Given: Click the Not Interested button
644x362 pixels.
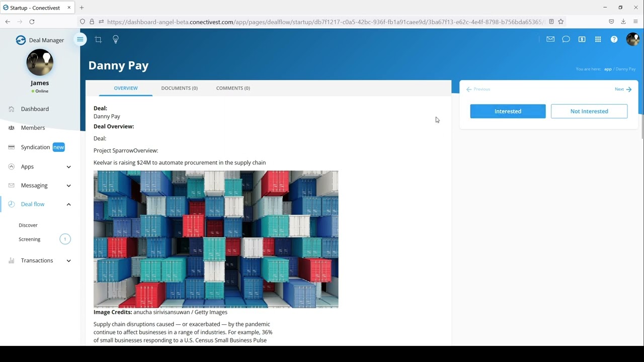Looking at the screenshot, I should click(x=589, y=111).
